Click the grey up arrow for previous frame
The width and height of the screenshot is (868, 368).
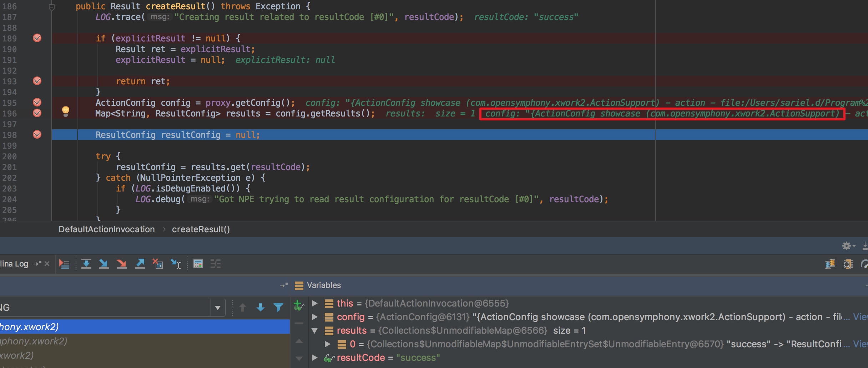(x=243, y=307)
